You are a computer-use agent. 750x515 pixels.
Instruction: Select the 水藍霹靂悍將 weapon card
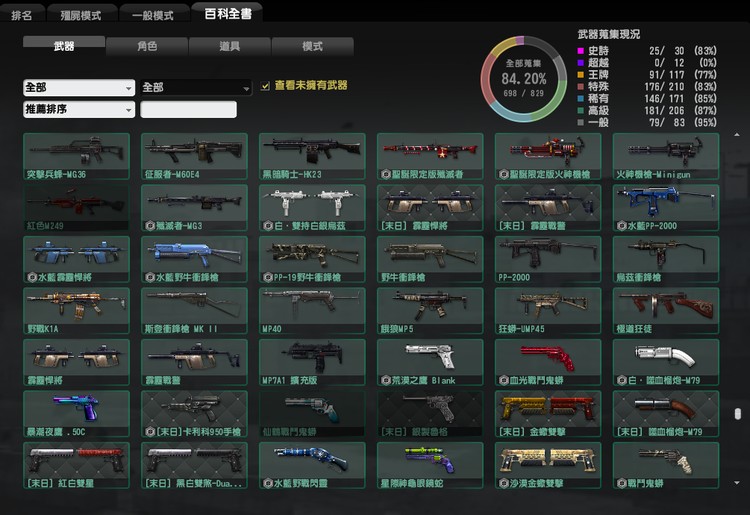pyautogui.click(x=77, y=260)
